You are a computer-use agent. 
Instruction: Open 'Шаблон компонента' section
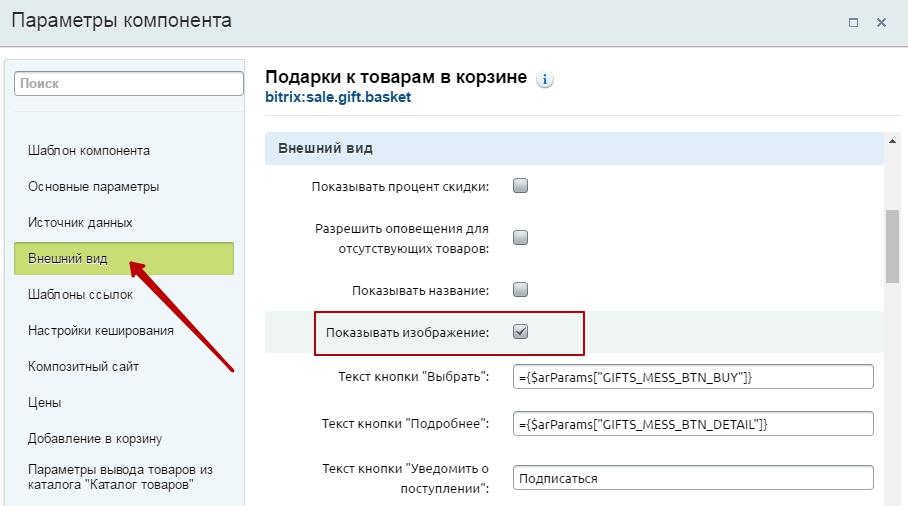click(x=89, y=151)
